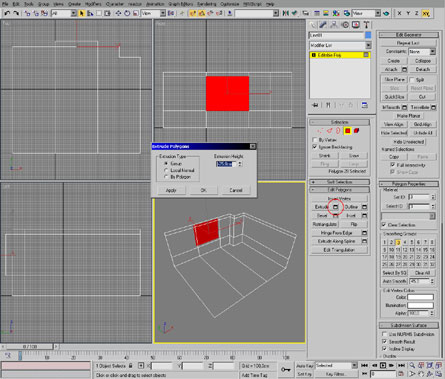Open Extrude Along Spline settings box
The height and width of the screenshot is (379, 445).
[x=365, y=241]
